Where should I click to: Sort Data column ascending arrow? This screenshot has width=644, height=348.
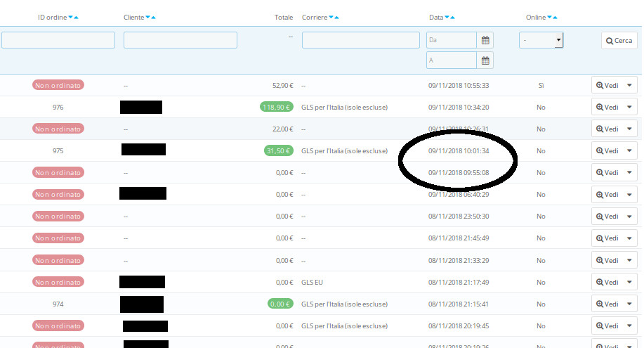(x=452, y=18)
